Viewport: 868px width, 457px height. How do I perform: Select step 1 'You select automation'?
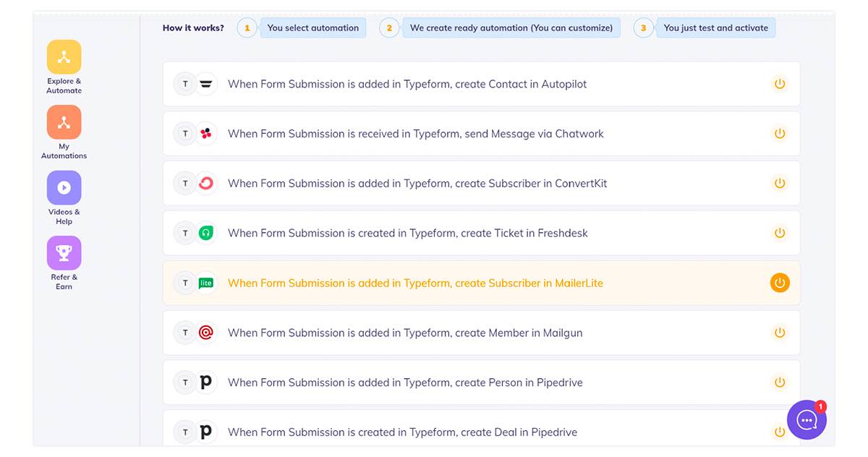312,28
